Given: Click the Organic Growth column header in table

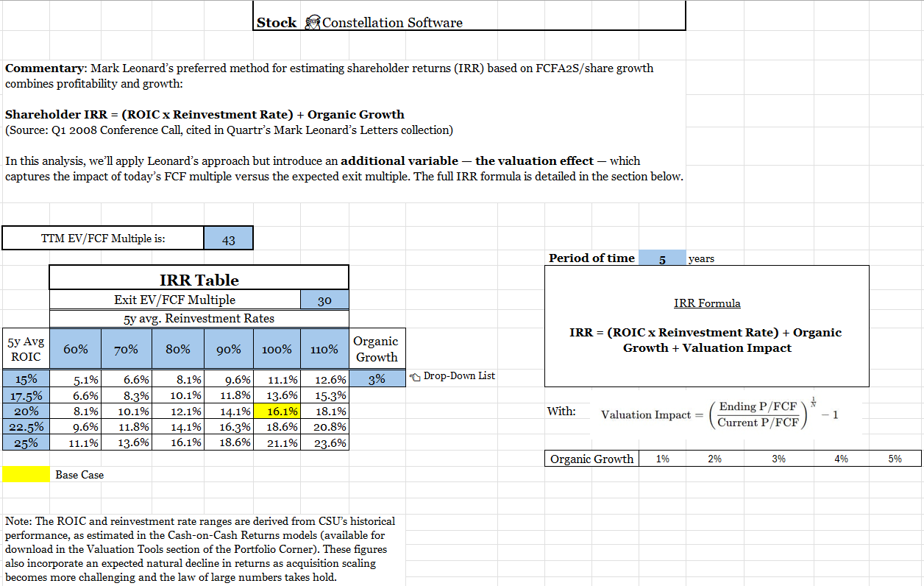Looking at the screenshot, I should coord(377,349).
